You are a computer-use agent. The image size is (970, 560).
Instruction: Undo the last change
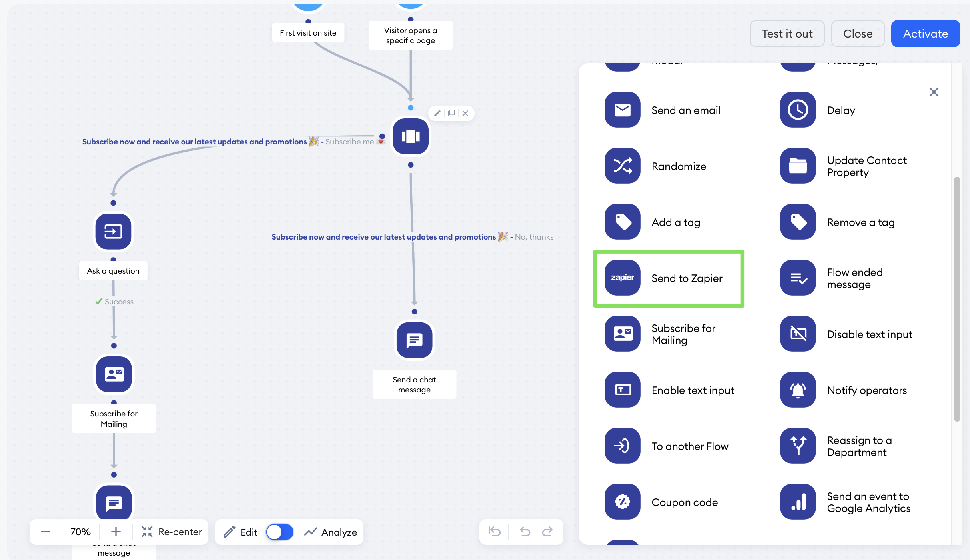pyautogui.click(x=525, y=532)
